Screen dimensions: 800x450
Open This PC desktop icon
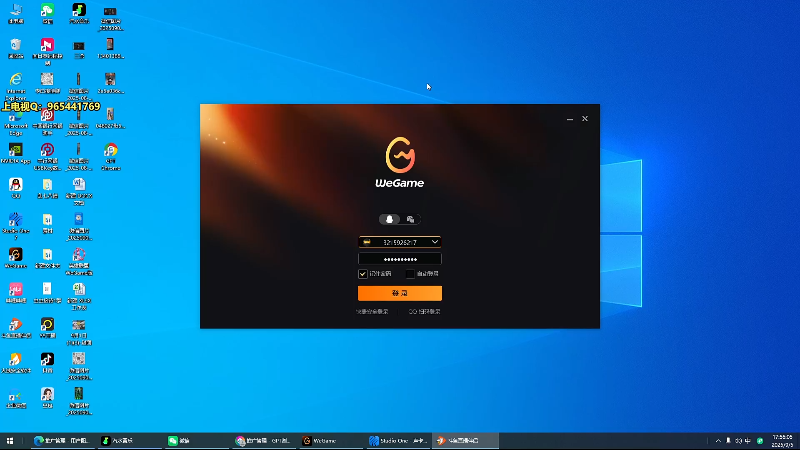coord(16,13)
